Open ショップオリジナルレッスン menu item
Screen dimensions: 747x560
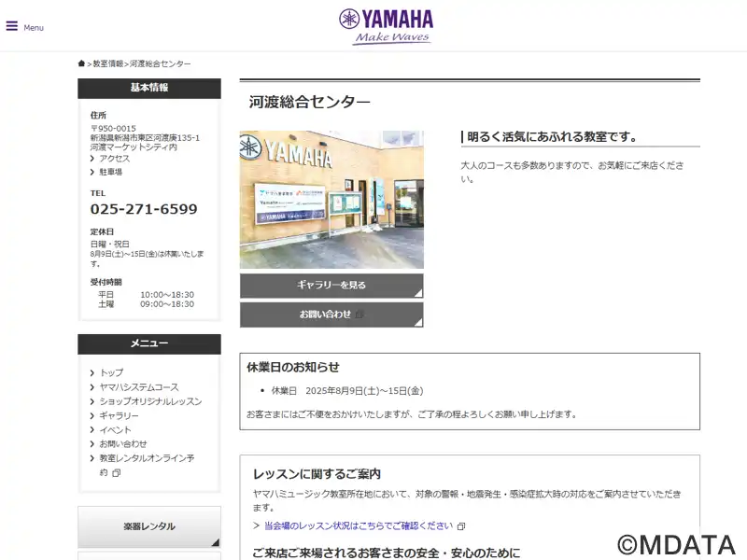click(x=150, y=401)
